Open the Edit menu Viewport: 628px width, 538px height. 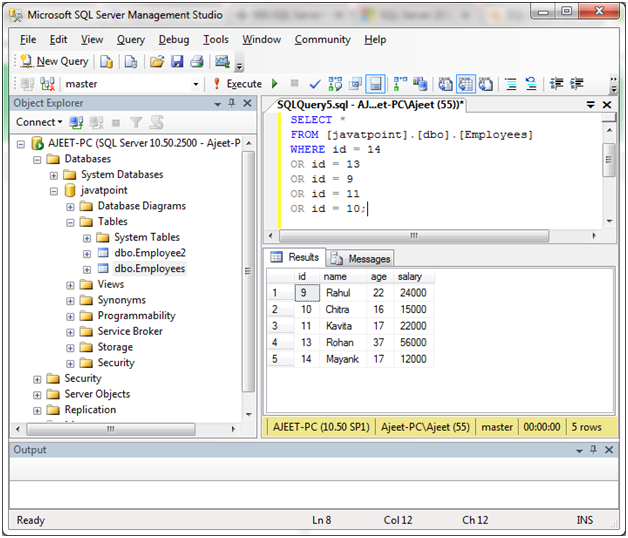pos(58,40)
